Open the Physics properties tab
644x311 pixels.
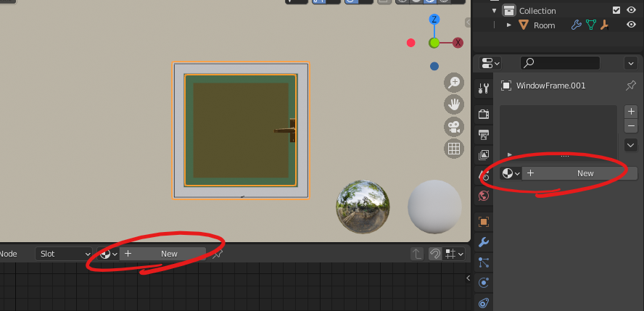click(x=484, y=283)
